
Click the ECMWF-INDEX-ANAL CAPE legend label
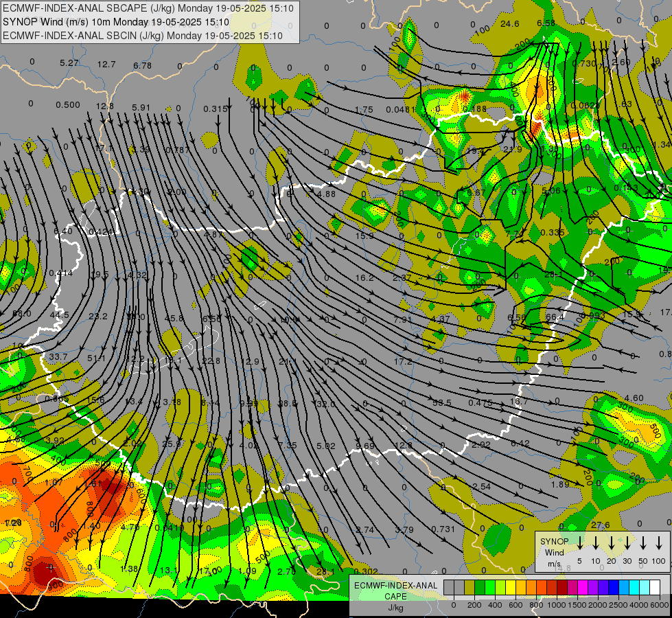tap(395, 591)
